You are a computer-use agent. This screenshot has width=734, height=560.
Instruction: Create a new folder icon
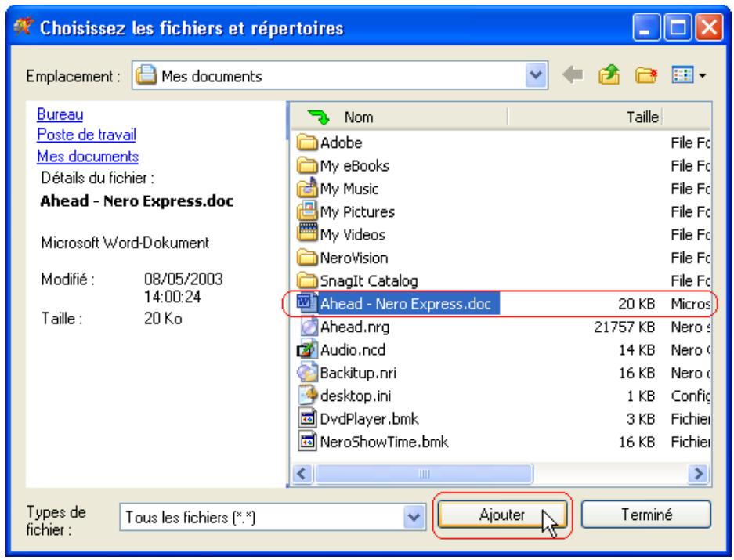pyautogui.click(x=646, y=75)
